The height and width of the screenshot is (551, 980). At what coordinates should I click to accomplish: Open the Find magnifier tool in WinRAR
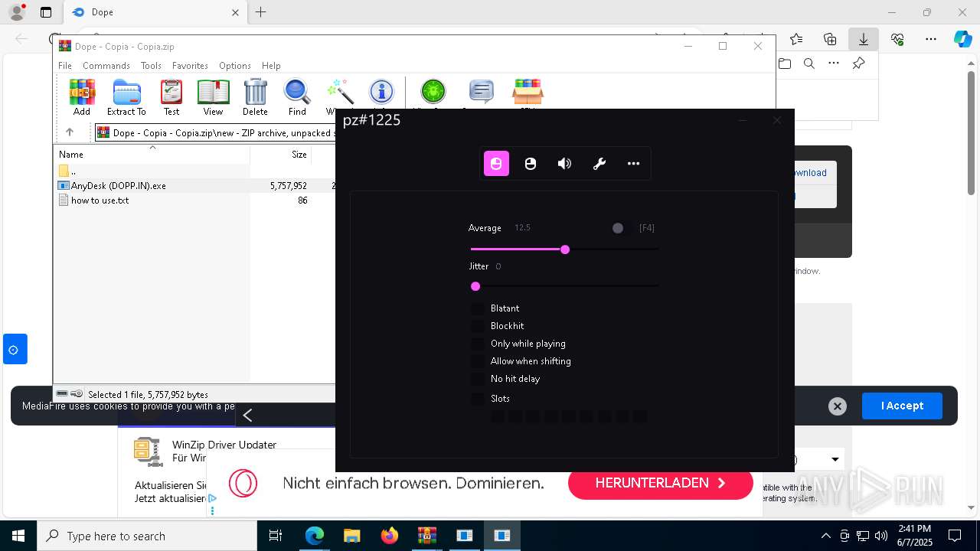(x=297, y=98)
